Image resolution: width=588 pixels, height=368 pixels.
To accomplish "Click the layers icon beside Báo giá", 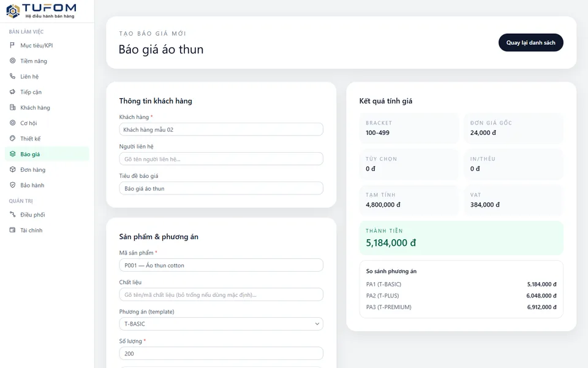I will (12, 154).
